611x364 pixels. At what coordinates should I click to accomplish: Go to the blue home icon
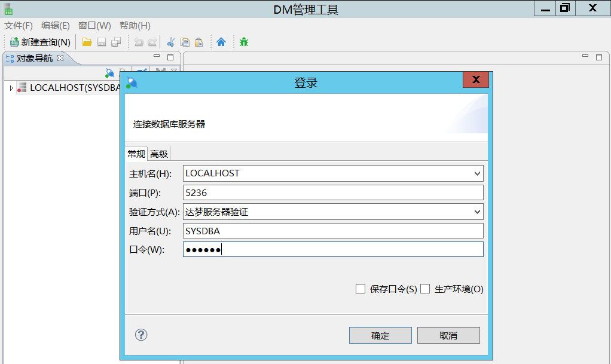coord(221,42)
